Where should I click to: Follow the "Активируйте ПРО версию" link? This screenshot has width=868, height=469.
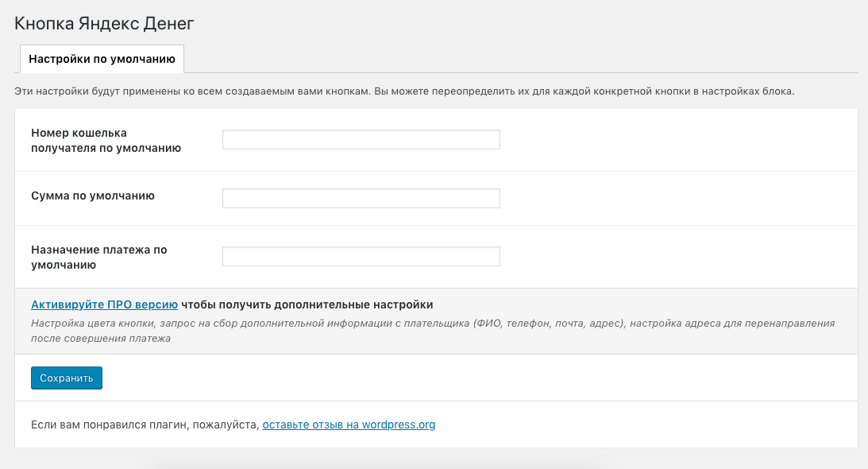pos(104,304)
